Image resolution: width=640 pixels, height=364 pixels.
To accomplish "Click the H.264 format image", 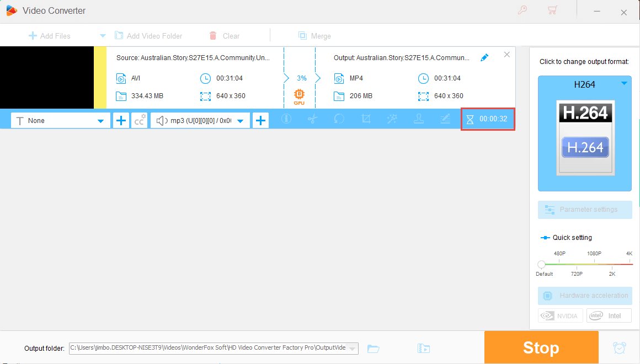I will (x=585, y=138).
